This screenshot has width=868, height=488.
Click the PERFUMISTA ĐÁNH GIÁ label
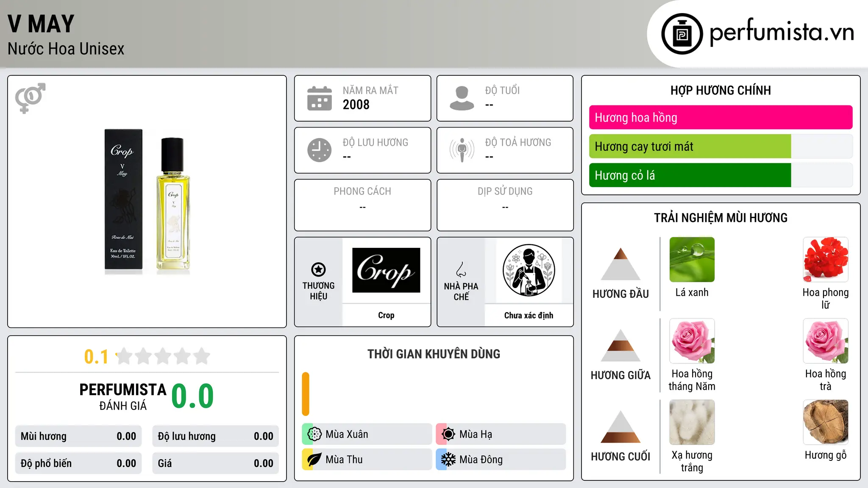pyautogui.click(x=123, y=396)
